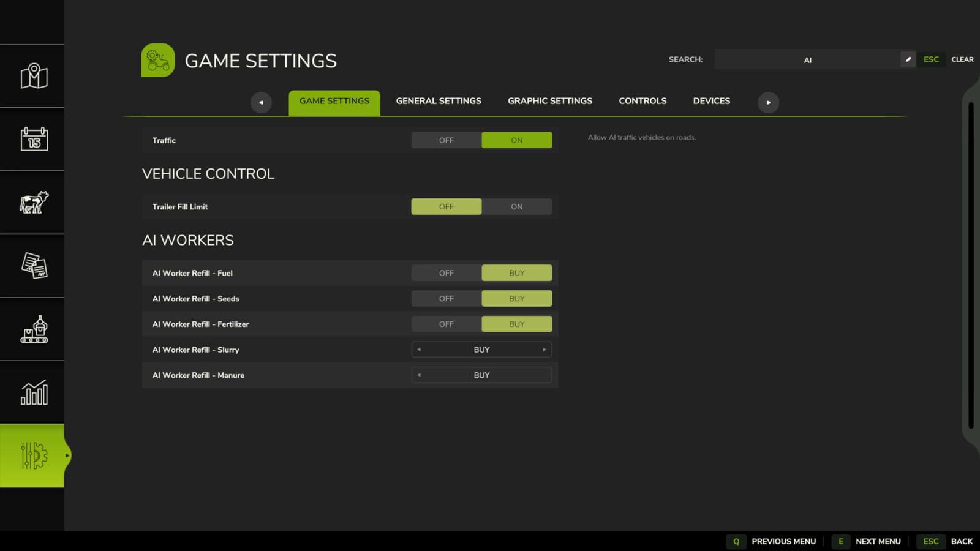Set AI Worker Refill Fertilizer to OFF
980x551 pixels.
tap(447, 324)
